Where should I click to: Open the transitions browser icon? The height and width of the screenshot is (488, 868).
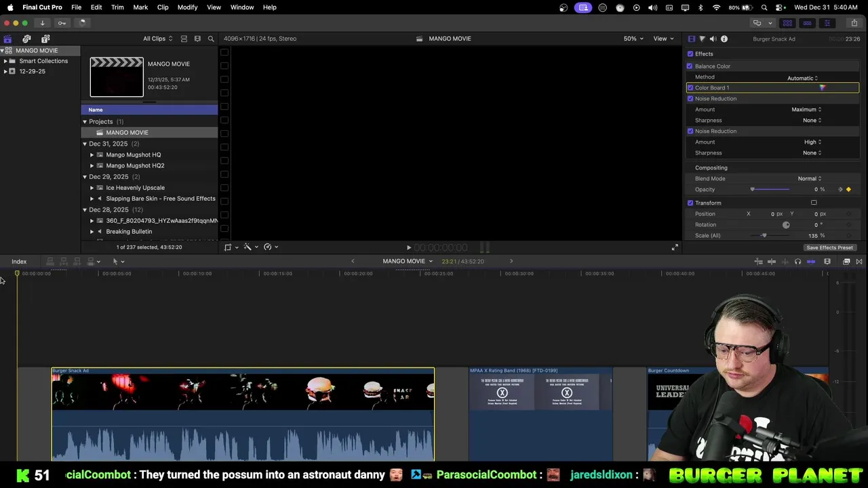pyautogui.click(x=859, y=262)
